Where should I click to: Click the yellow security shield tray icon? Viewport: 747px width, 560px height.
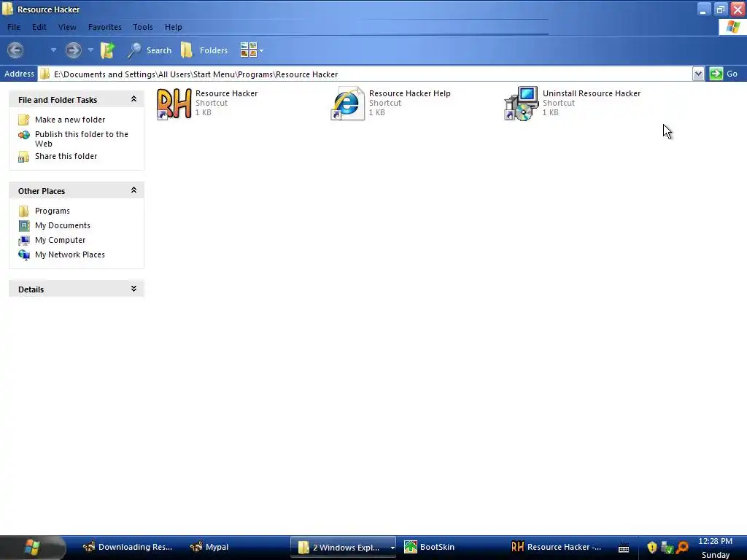click(x=651, y=548)
